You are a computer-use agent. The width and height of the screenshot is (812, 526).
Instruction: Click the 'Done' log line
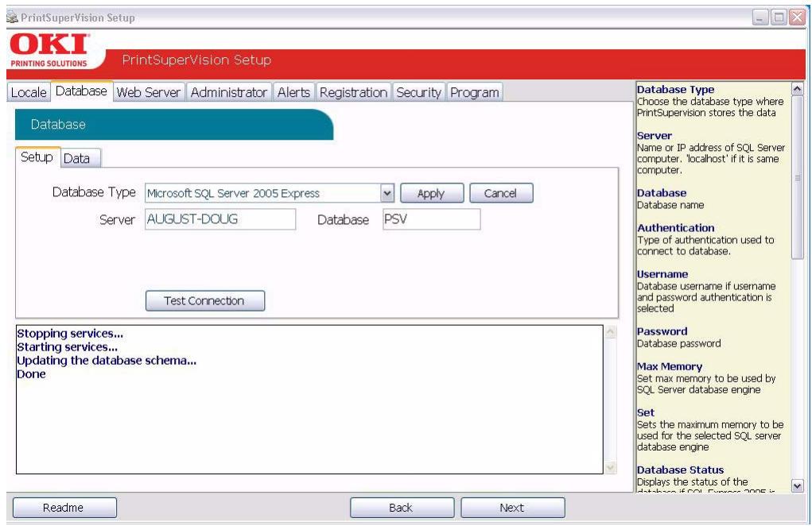point(31,374)
